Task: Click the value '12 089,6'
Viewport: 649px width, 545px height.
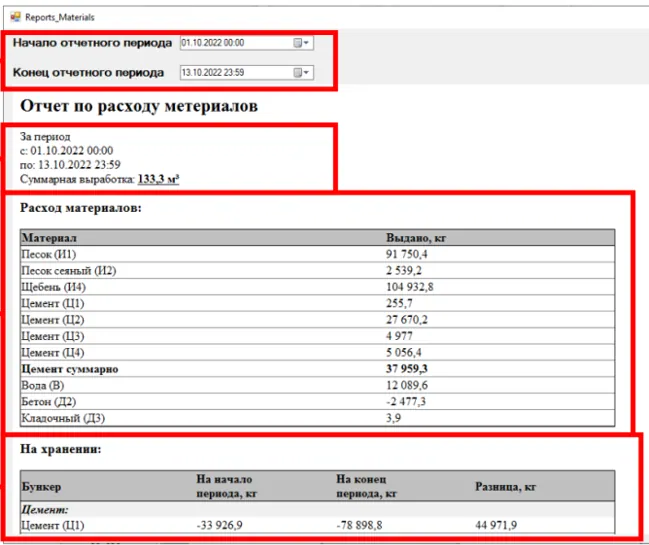Action: [406, 385]
